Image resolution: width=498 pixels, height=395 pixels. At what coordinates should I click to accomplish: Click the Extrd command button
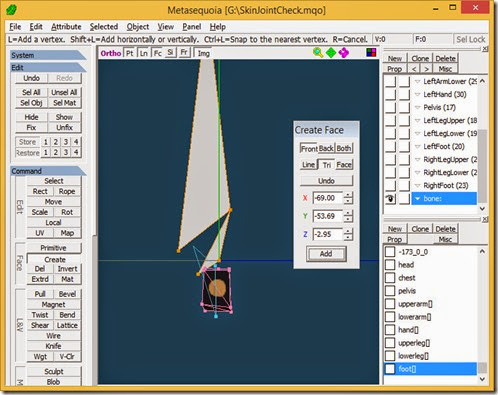click(x=40, y=279)
